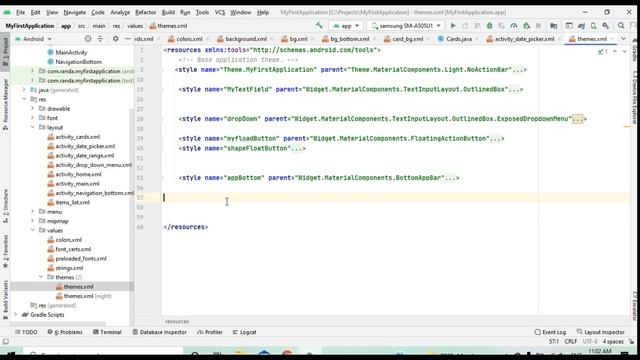This screenshot has height=360, width=640.
Task: Open the Build Variants side tab
Action: [5, 299]
